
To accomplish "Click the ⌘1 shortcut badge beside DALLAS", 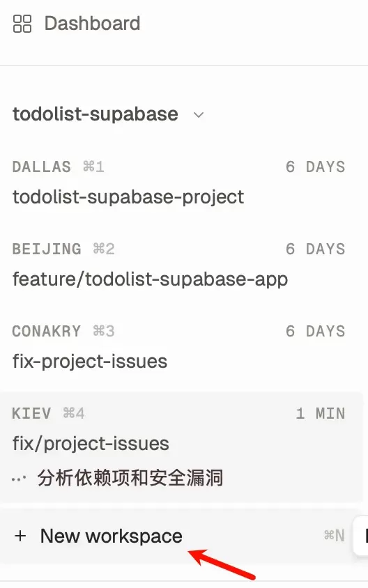I will [93, 167].
